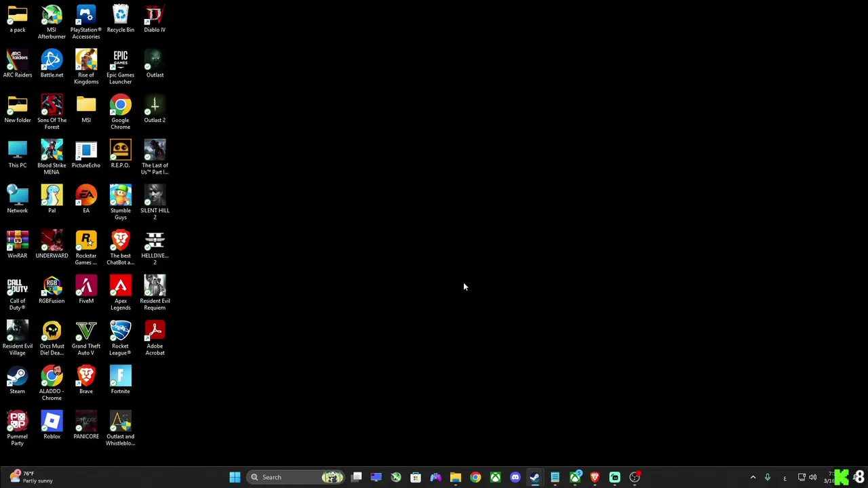Select Outlast and Whistleblower shortcut
This screenshot has height=488, width=868.
(120, 429)
